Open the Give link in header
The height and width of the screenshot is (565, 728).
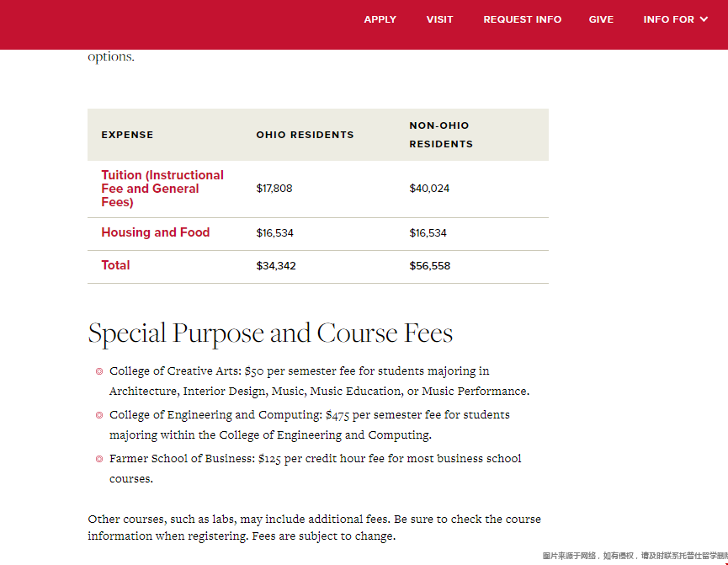click(x=601, y=19)
